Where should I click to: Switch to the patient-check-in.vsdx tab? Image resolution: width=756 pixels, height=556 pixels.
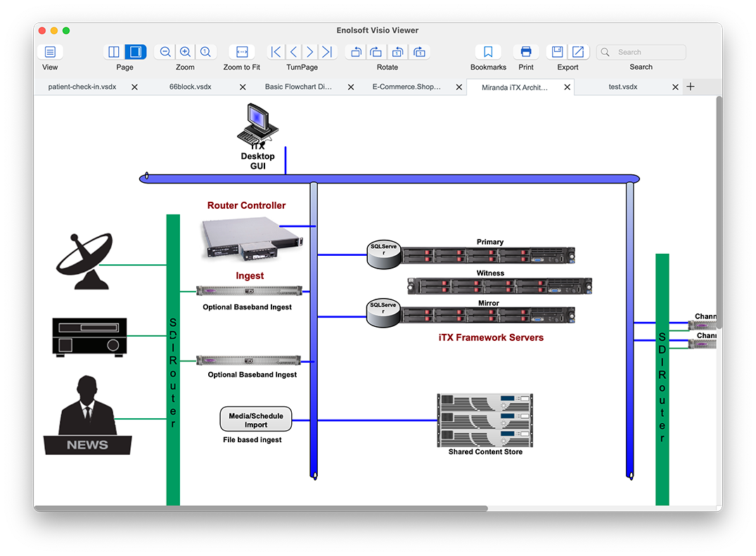point(82,87)
